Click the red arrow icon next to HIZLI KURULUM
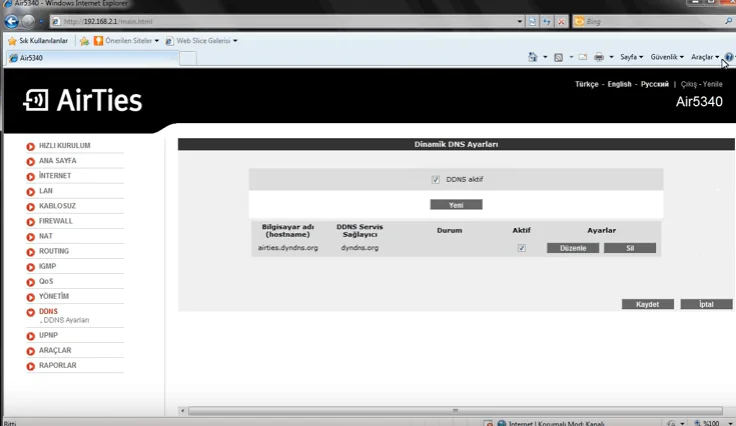The height and width of the screenshot is (426, 736). click(31, 147)
